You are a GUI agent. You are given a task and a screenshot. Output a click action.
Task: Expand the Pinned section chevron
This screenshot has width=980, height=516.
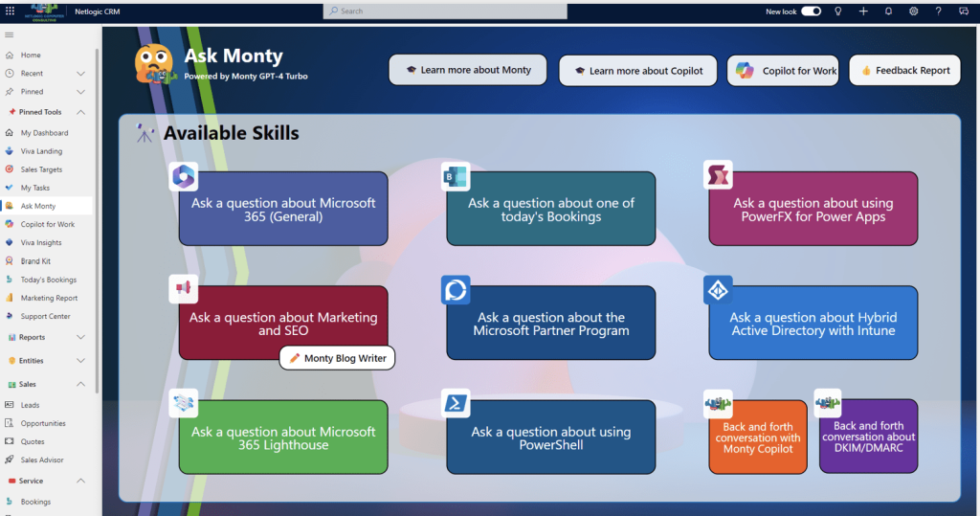[x=80, y=92]
